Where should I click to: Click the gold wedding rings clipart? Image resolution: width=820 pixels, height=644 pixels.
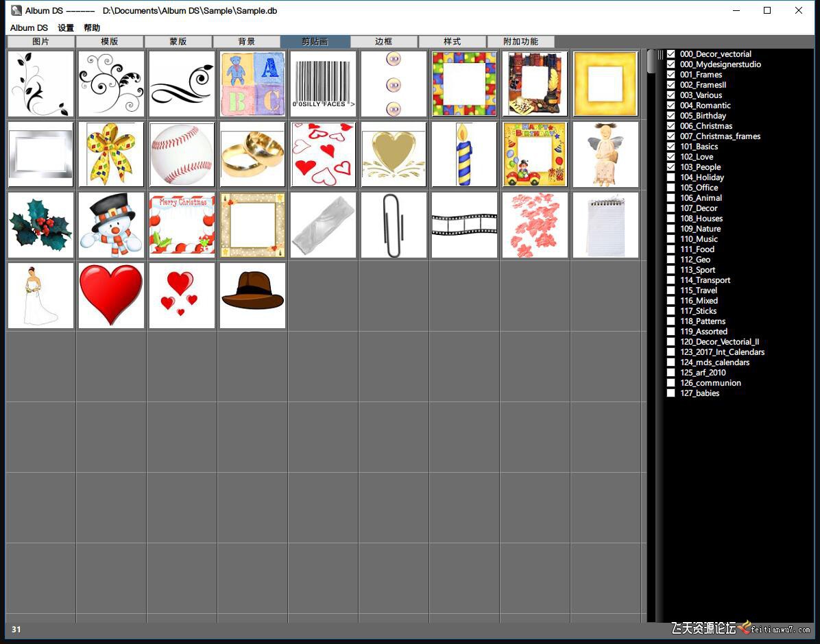[252, 154]
